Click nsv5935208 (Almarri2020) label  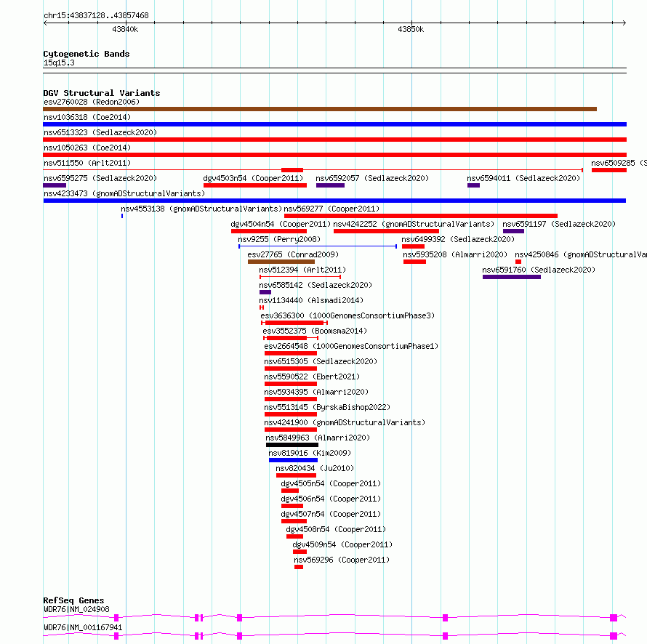pyautogui.click(x=455, y=254)
